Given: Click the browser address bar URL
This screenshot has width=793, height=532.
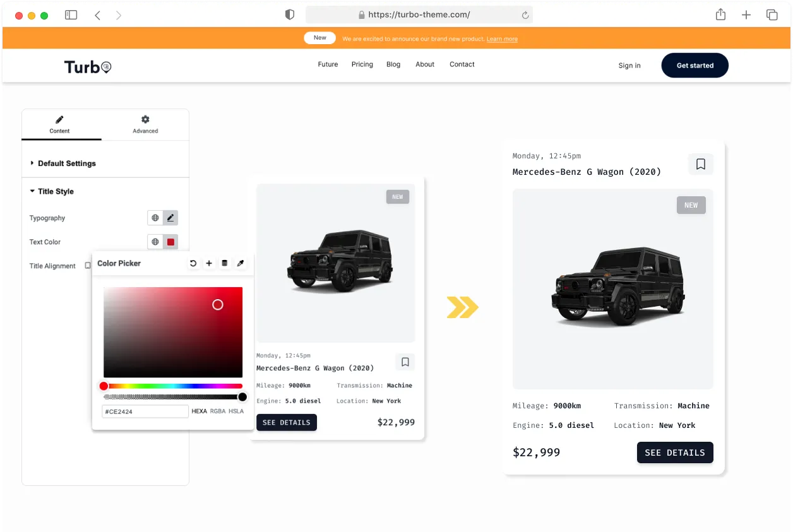Looking at the screenshot, I should coord(419,15).
